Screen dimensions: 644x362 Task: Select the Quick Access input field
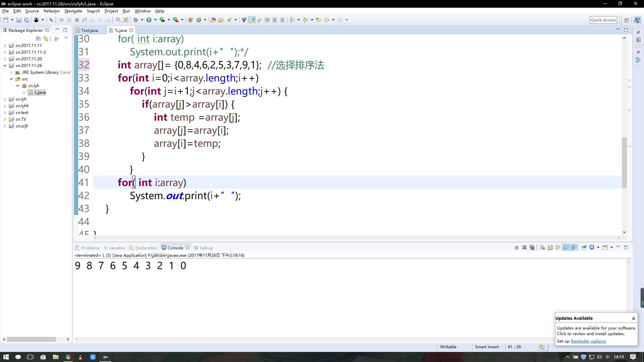tap(603, 19)
